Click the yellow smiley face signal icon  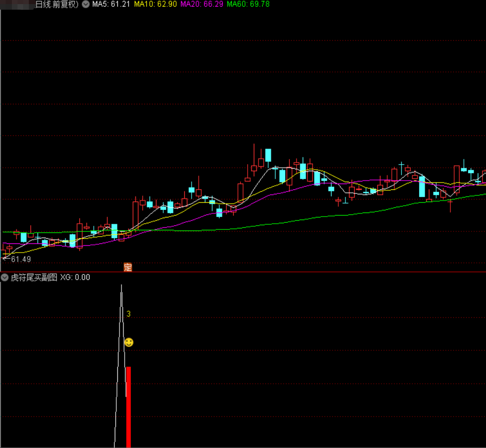pos(129,343)
